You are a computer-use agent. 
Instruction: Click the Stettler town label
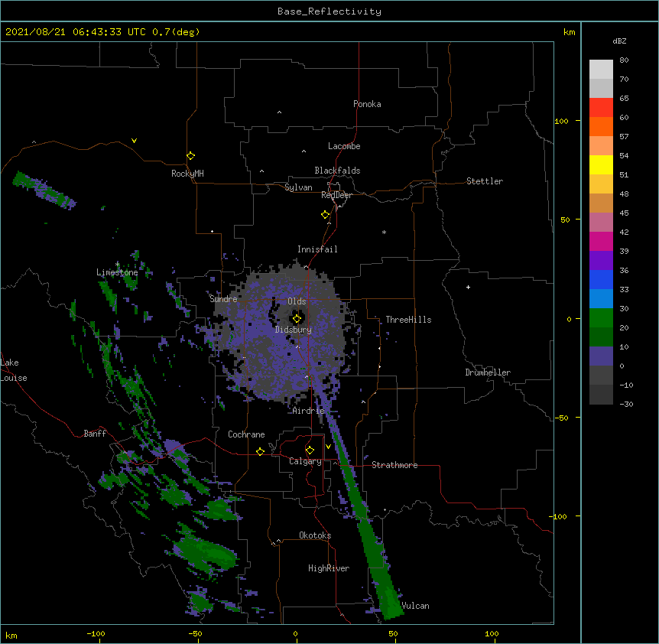coord(485,181)
